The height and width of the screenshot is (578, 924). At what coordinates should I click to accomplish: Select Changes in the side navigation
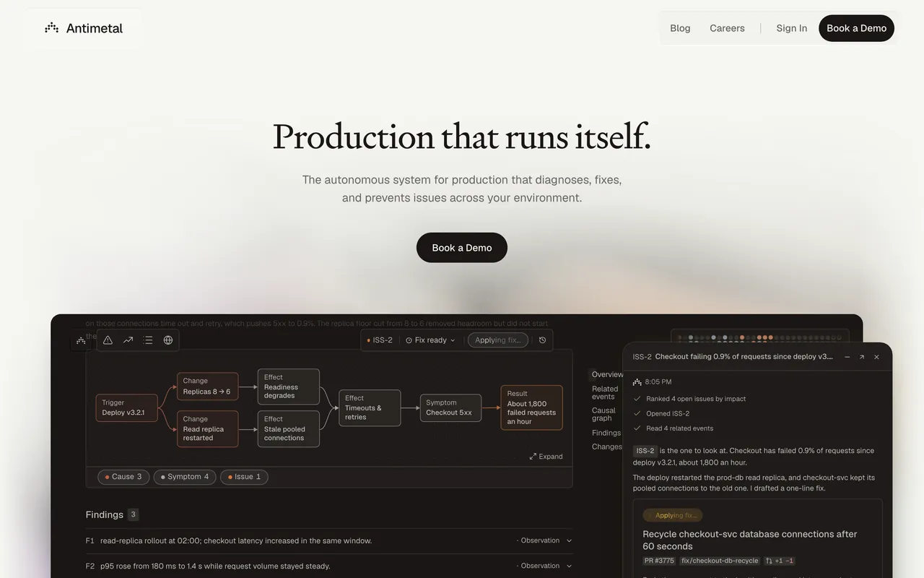coord(607,447)
